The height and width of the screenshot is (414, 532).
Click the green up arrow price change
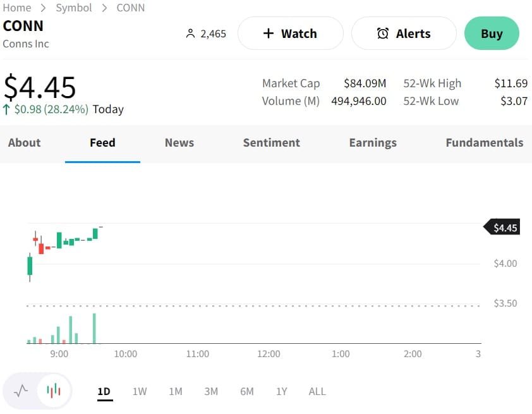coord(7,109)
